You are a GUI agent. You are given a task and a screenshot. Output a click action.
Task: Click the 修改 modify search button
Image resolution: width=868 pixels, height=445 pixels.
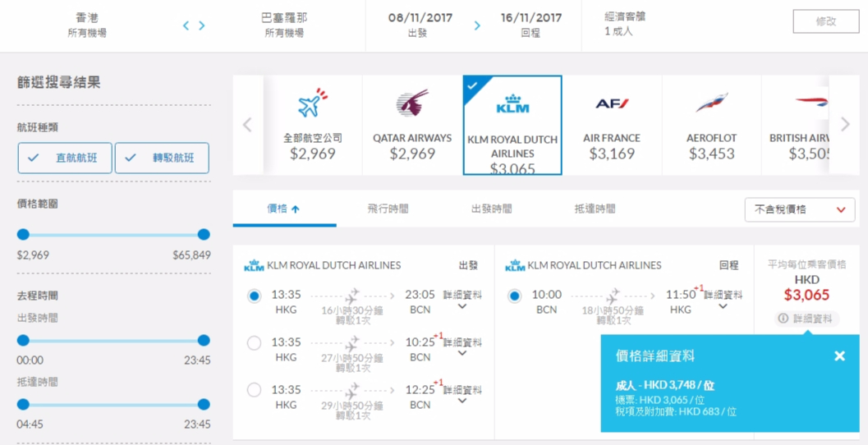coord(826,21)
